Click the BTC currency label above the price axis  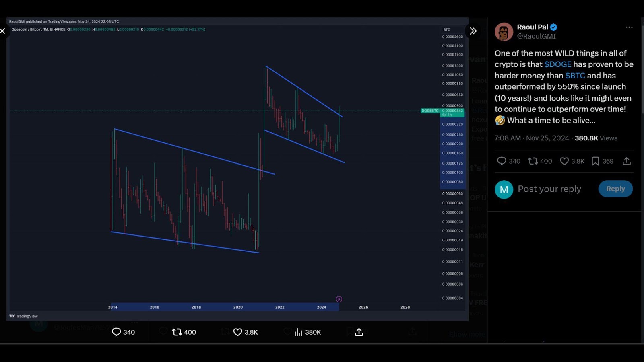(447, 30)
